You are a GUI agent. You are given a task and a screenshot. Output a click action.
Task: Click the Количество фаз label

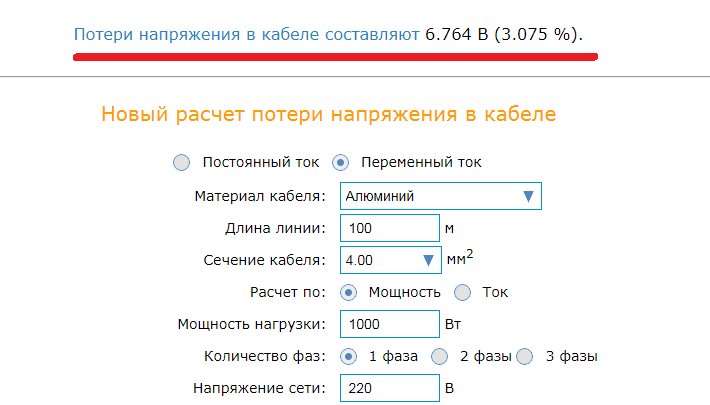pyautogui.click(x=264, y=356)
